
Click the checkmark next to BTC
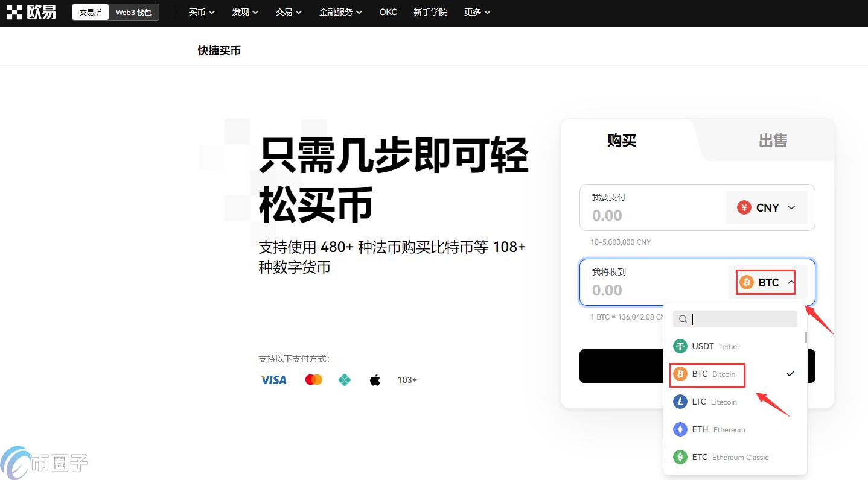point(790,374)
